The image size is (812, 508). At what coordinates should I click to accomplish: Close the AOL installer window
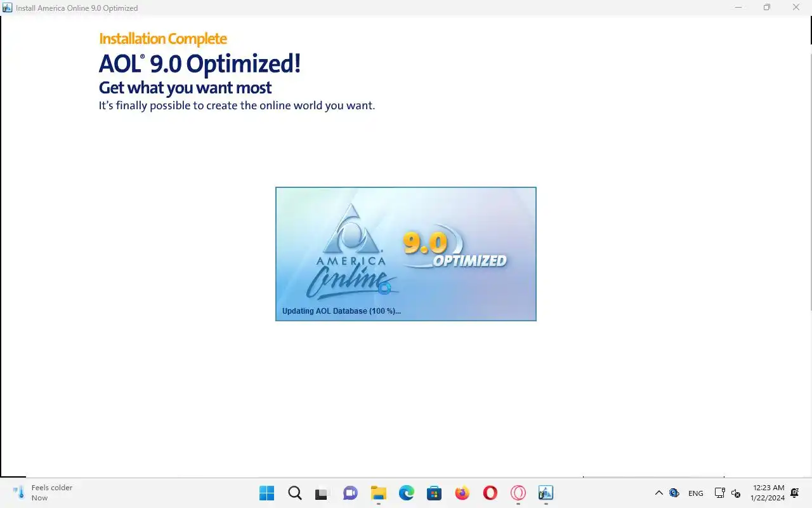[796, 8]
